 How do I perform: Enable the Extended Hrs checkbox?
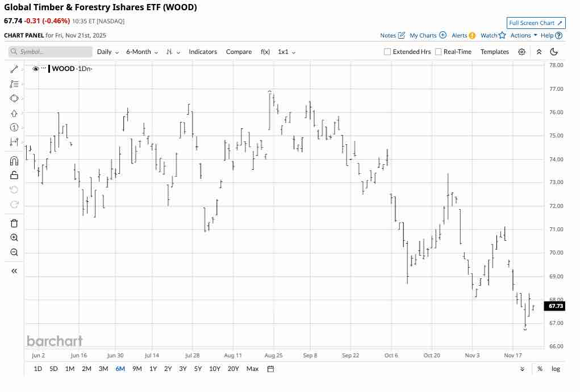[x=387, y=52]
